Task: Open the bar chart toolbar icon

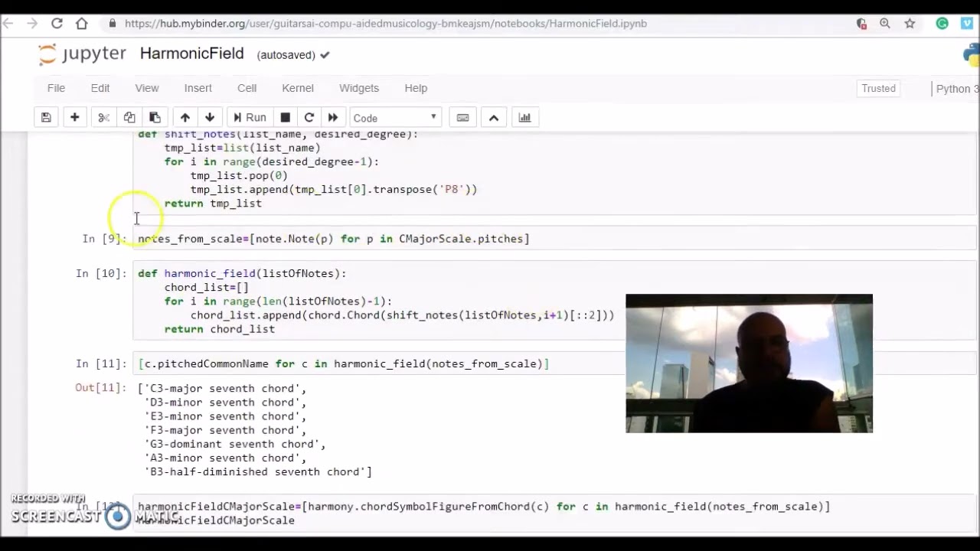Action: [x=524, y=118]
